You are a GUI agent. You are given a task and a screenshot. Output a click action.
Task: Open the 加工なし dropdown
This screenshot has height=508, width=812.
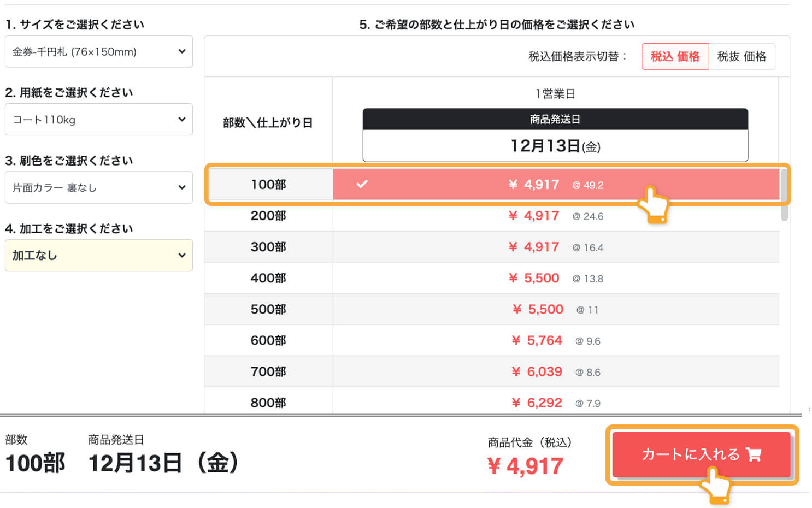coord(98,255)
